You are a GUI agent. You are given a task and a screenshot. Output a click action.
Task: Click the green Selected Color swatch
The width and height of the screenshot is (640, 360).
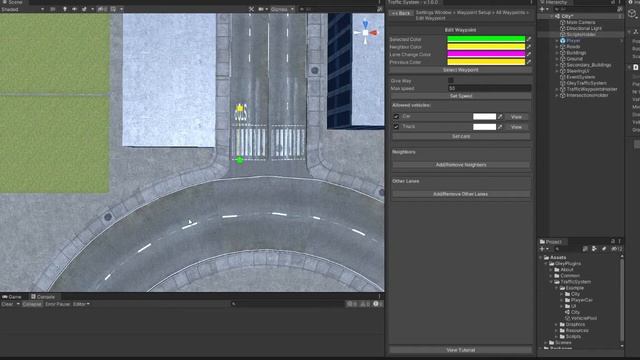point(486,39)
